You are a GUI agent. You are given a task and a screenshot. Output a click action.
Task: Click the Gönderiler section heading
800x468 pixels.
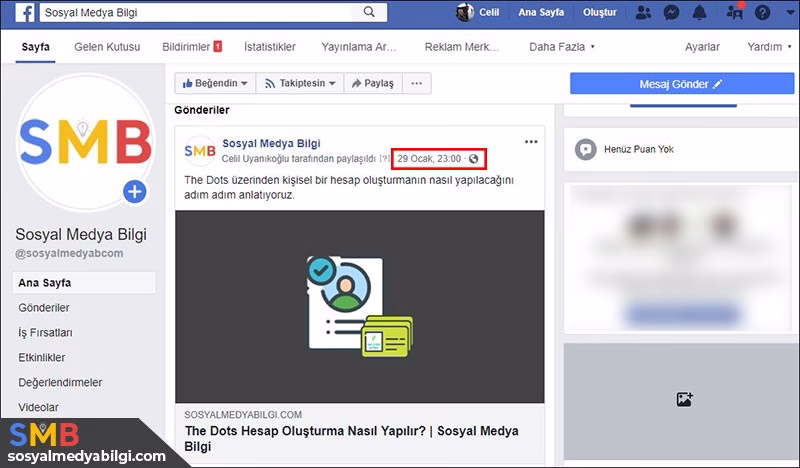[x=202, y=110]
